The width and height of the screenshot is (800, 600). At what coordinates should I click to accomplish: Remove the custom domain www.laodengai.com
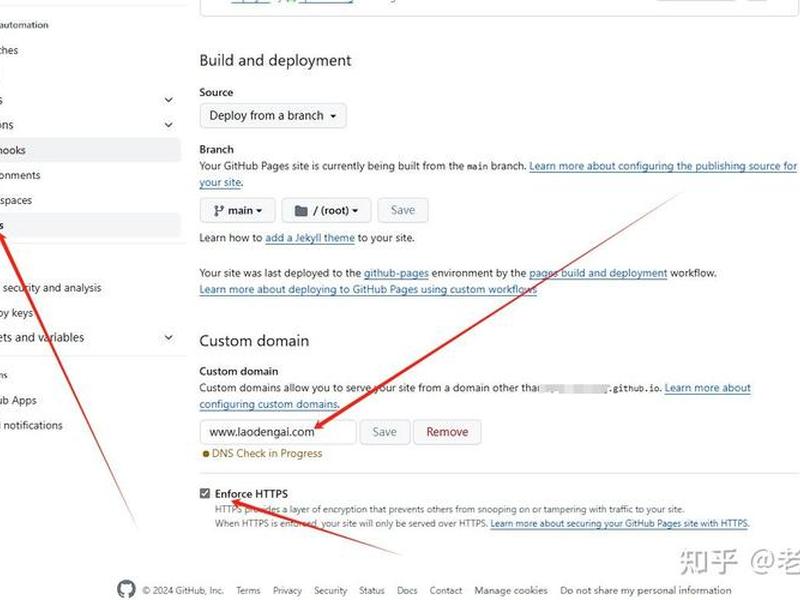[447, 432]
